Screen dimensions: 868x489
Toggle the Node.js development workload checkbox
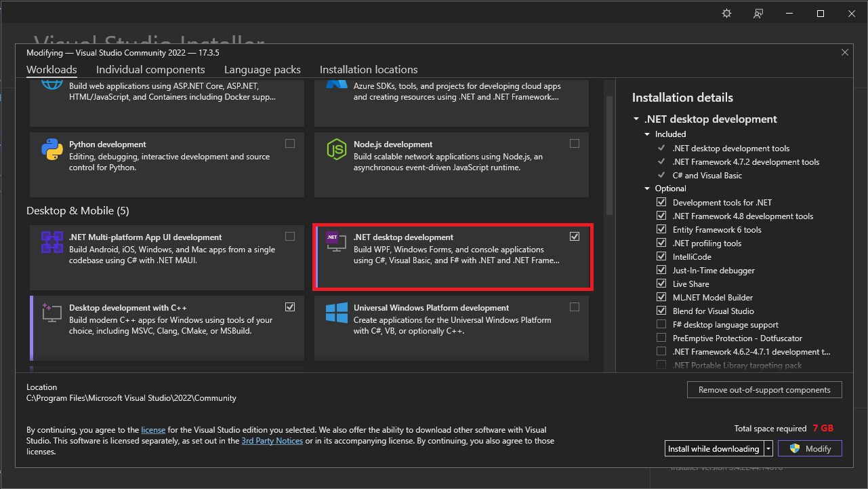point(575,144)
